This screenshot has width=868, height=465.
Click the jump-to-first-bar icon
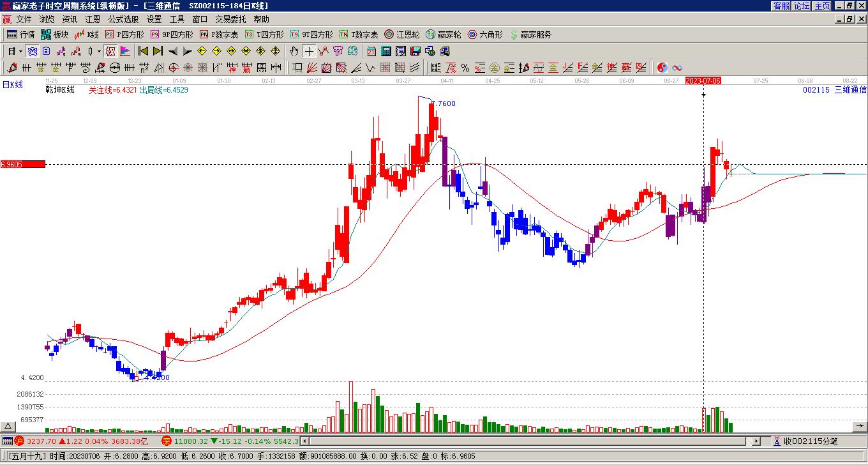(x=144, y=51)
